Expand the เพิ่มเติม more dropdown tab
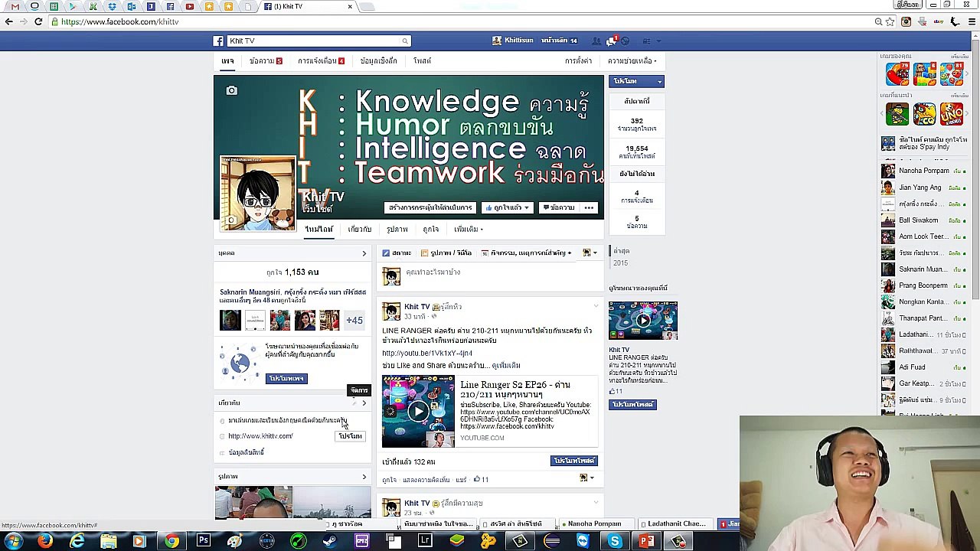 tap(468, 229)
